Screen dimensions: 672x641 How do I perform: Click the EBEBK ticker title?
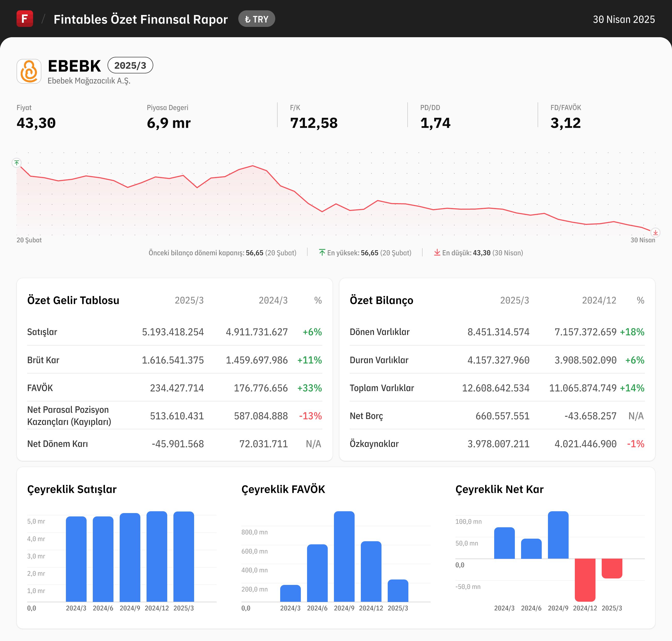click(74, 66)
